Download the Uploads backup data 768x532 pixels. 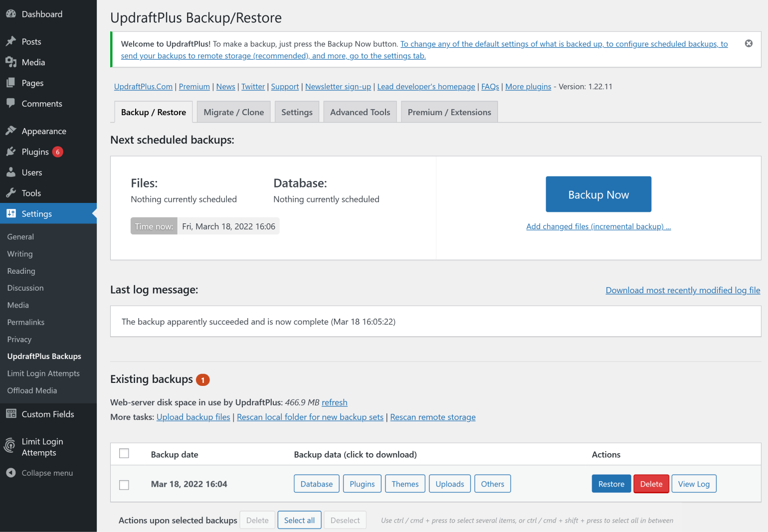point(450,484)
